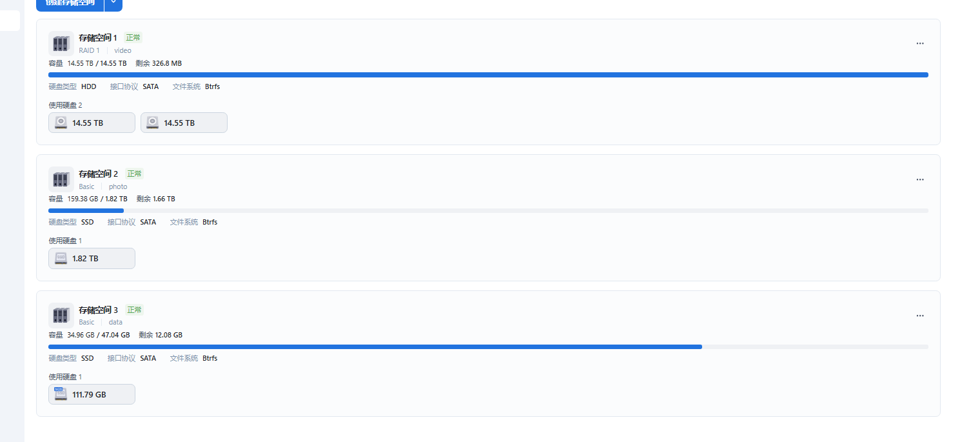Select the first 14.55 TB disk in 存储空间 1
Image resolution: width=980 pixels, height=442 pixels.
point(92,123)
